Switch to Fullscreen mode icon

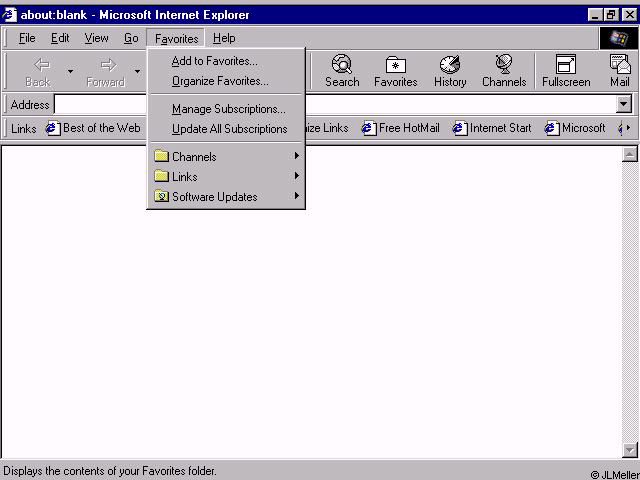pyautogui.click(x=566, y=71)
